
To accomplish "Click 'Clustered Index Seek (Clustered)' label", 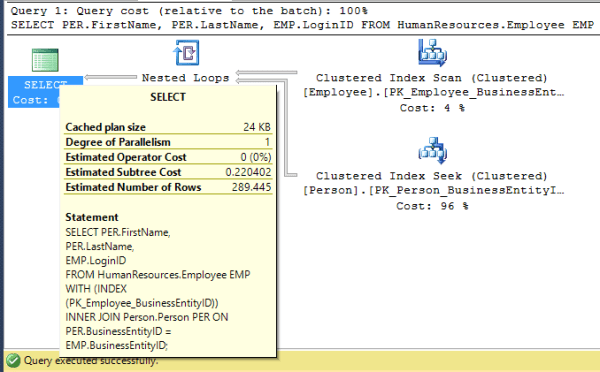I will click(432, 176).
